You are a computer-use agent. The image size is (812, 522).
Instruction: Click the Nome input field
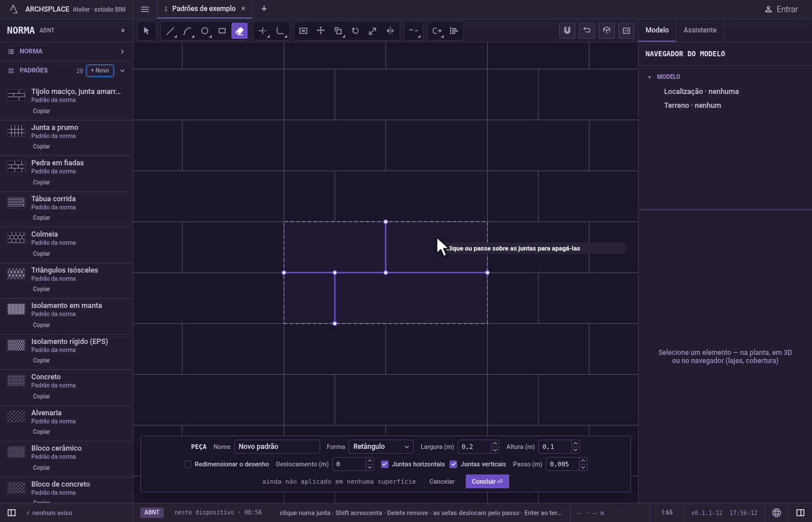pos(277,447)
